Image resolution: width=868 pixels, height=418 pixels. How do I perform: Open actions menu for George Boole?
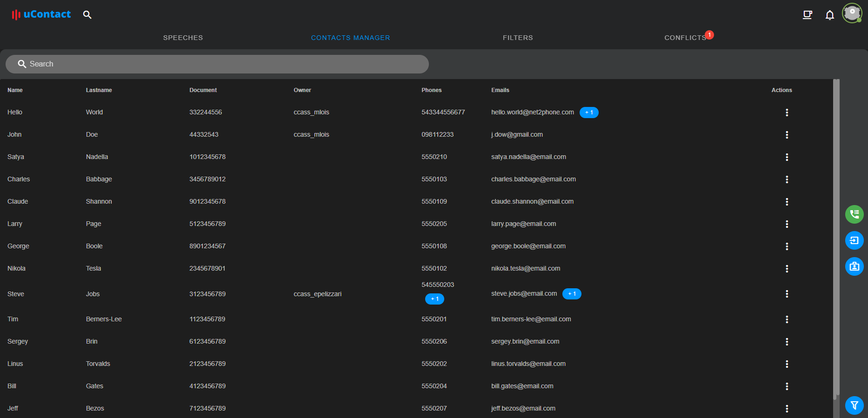pyautogui.click(x=787, y=246)
